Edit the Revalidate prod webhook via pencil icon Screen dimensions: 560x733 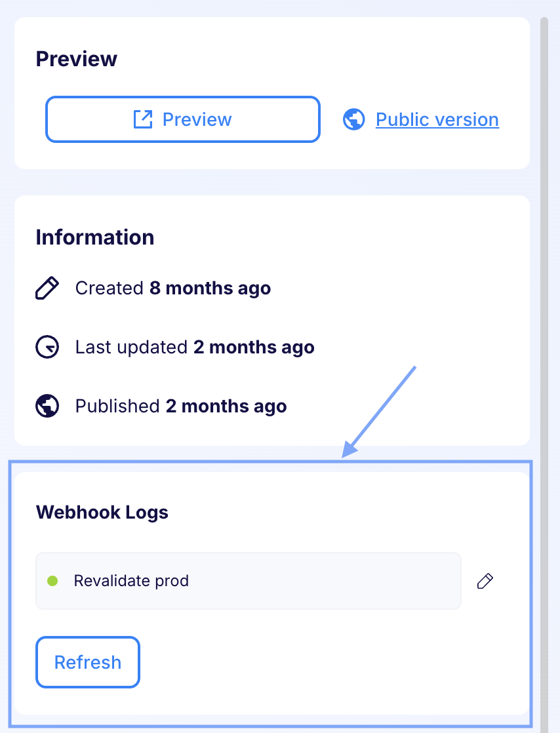[485, 580]
